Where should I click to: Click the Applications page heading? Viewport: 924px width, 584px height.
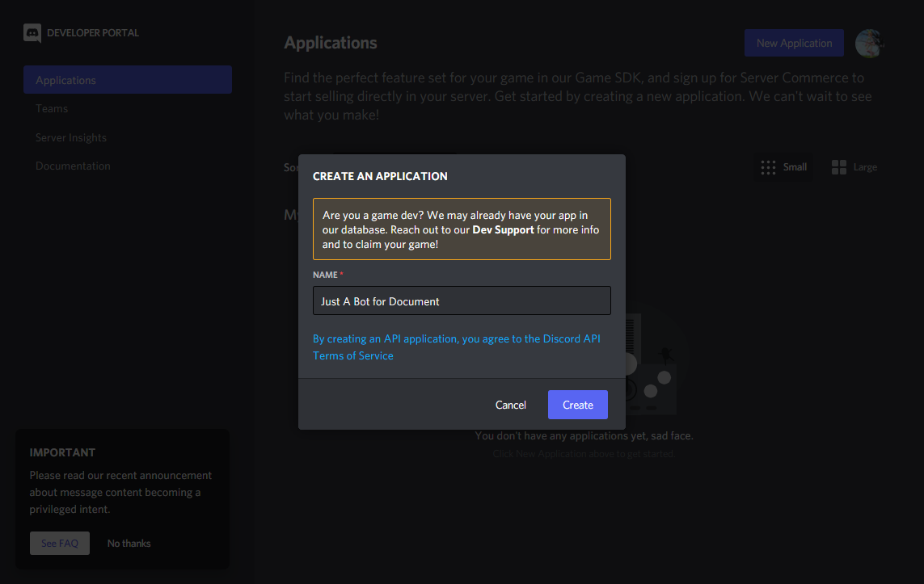(331, 43)
